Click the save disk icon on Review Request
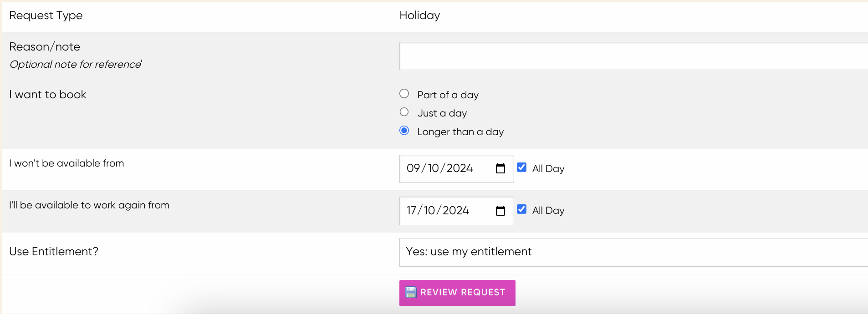 (x=410, y=292)
